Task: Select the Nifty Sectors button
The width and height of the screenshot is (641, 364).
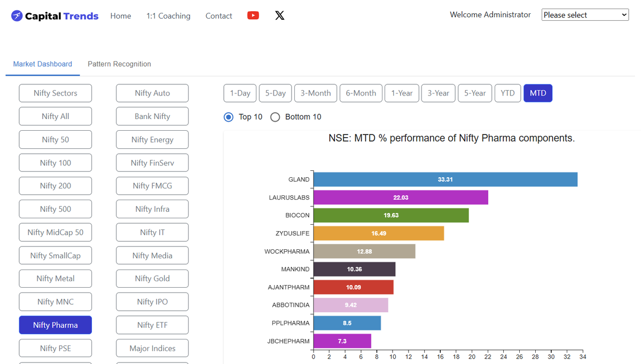Action: tap(56, 93)
